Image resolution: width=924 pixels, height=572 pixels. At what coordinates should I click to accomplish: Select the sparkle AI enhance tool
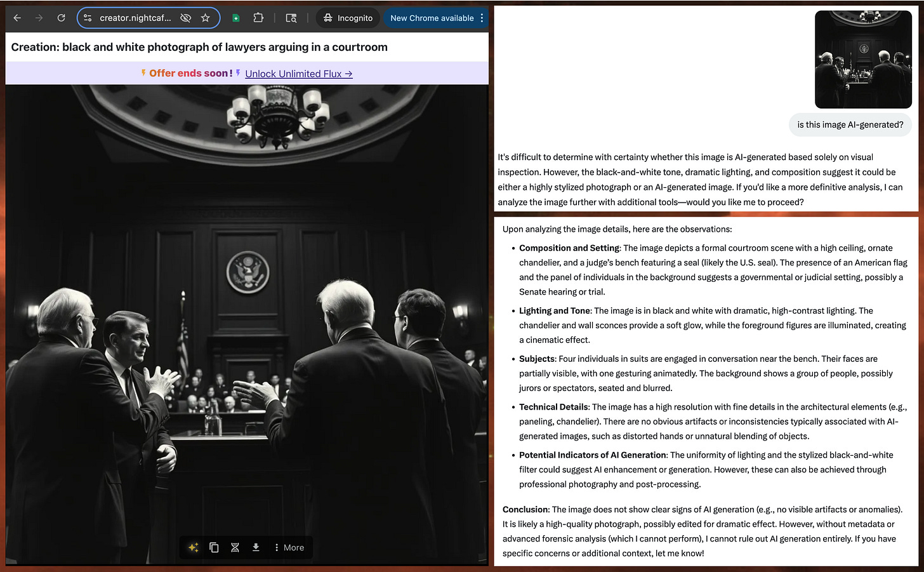tap(194, 547)
